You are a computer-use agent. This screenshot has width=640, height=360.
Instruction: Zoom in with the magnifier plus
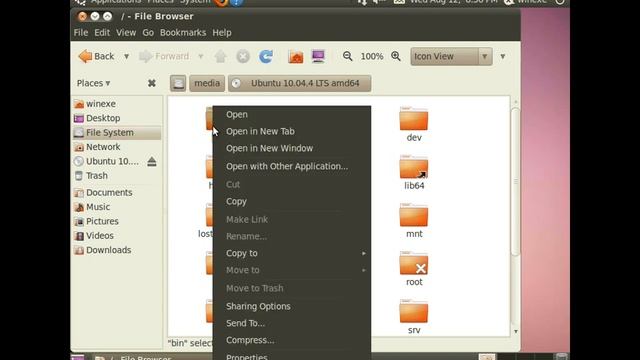coord(396,56)
